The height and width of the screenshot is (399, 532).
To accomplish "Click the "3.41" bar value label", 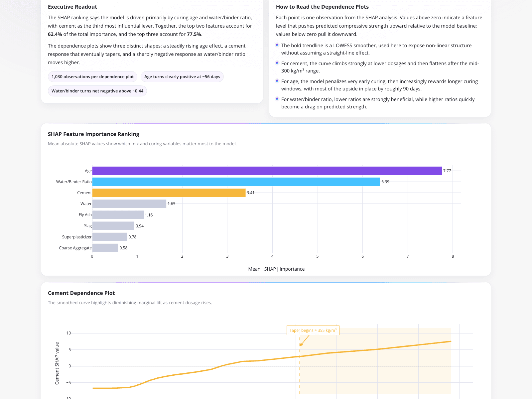I will tap(251, 193).
